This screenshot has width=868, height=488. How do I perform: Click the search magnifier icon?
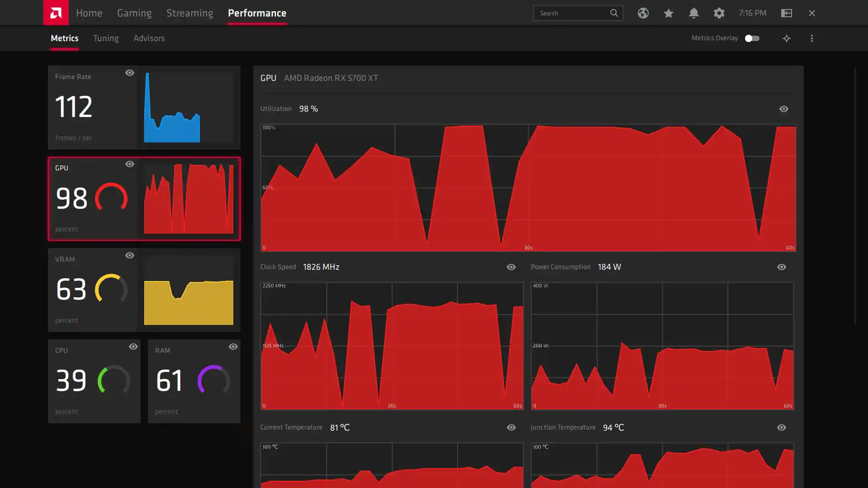tap(613, 13)
